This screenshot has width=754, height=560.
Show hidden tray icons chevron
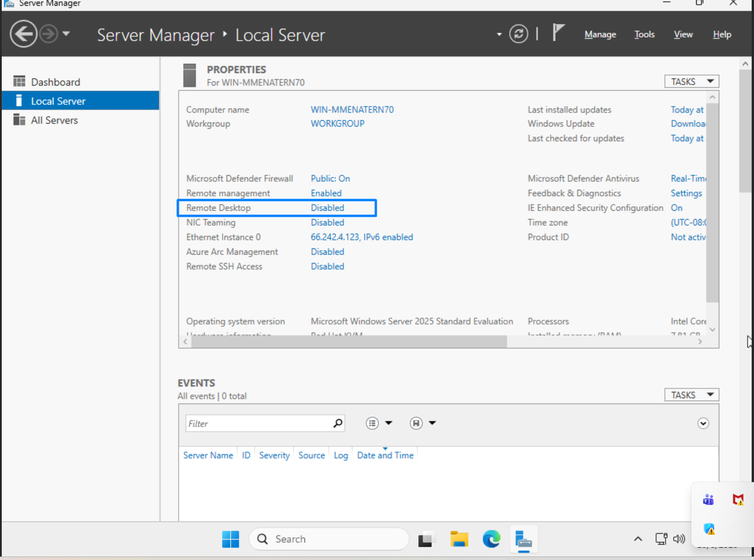(x=638, y=539)
